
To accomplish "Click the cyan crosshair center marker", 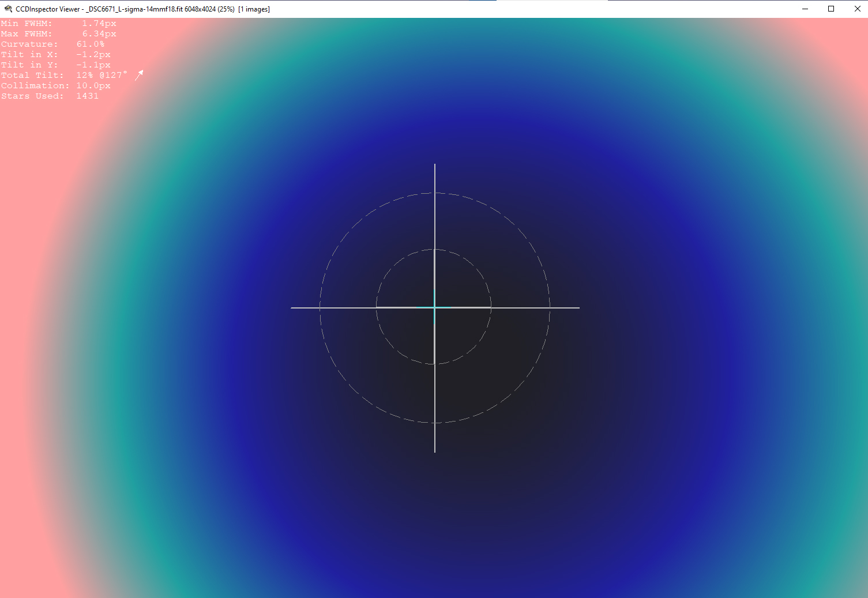I will pyautogui.click(x=434, y=307).
